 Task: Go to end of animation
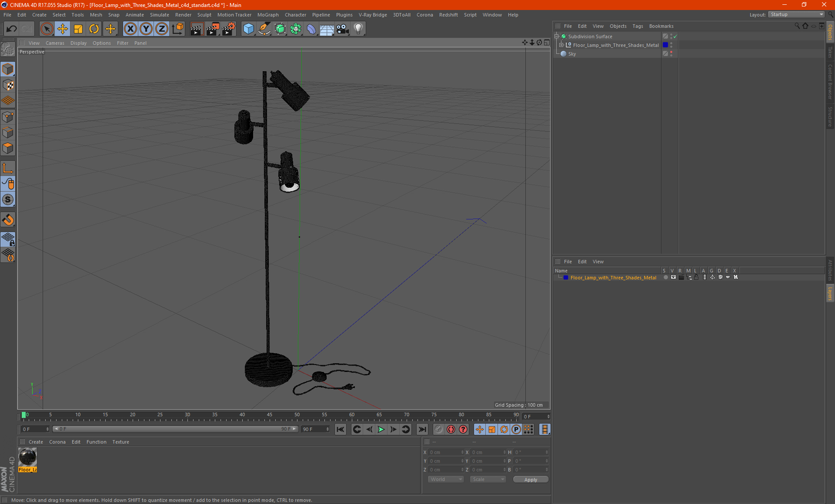pyautogui.click(x=422, y=429)
